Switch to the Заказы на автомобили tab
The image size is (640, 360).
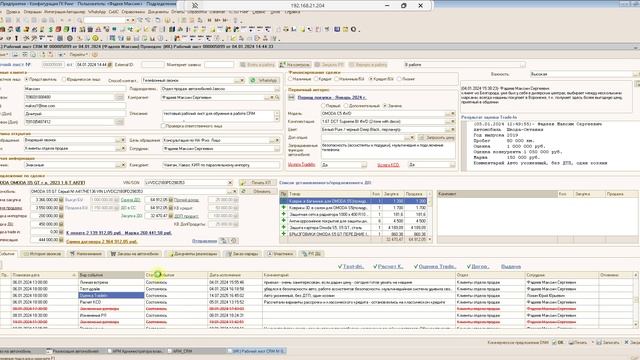point(135,254)
